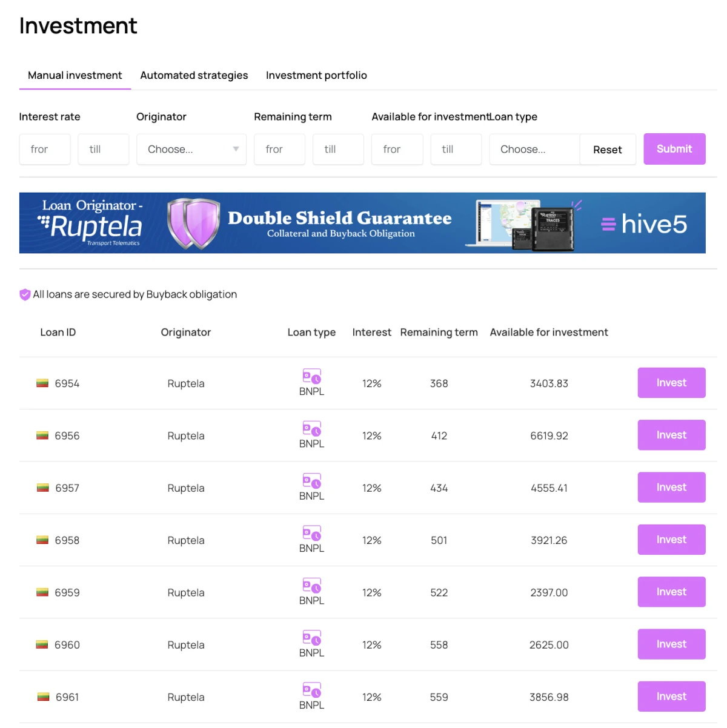Click the Lithuanian flag icon for loan 6959

click(42, 592)
